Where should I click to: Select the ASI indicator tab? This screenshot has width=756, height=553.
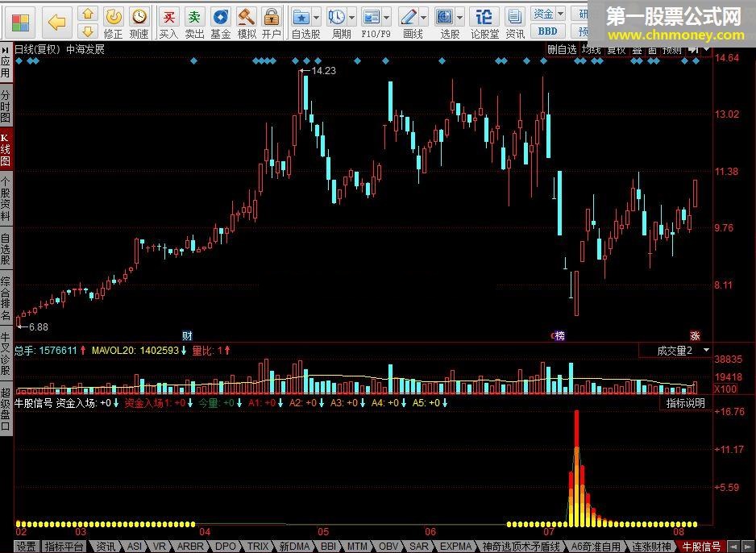(135, 547)
